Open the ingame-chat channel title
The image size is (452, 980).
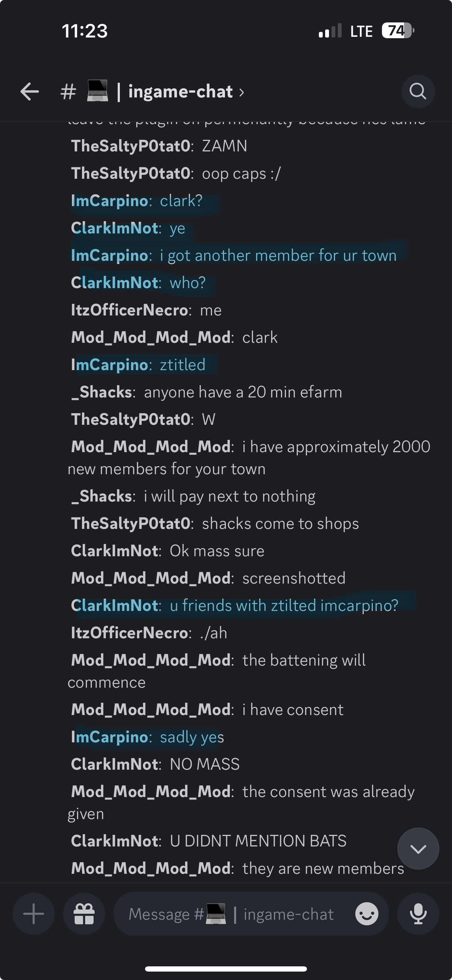tap(180, 92)
